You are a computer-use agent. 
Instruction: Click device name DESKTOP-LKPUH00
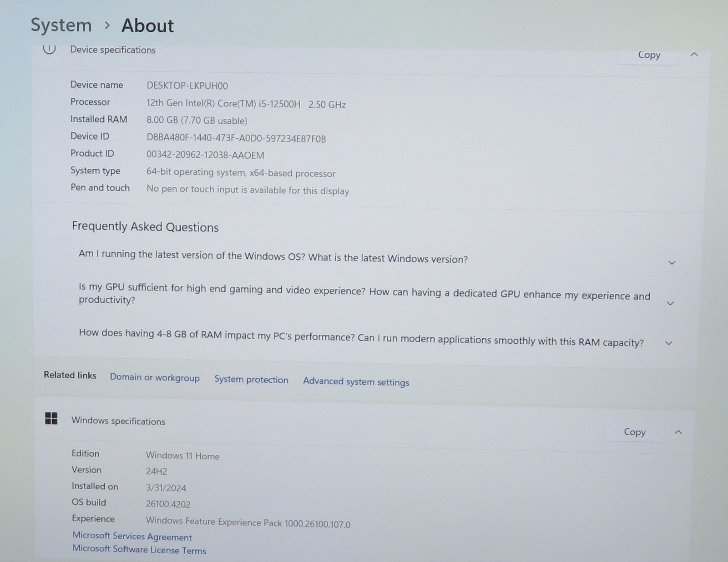click(x=187, y=85)
